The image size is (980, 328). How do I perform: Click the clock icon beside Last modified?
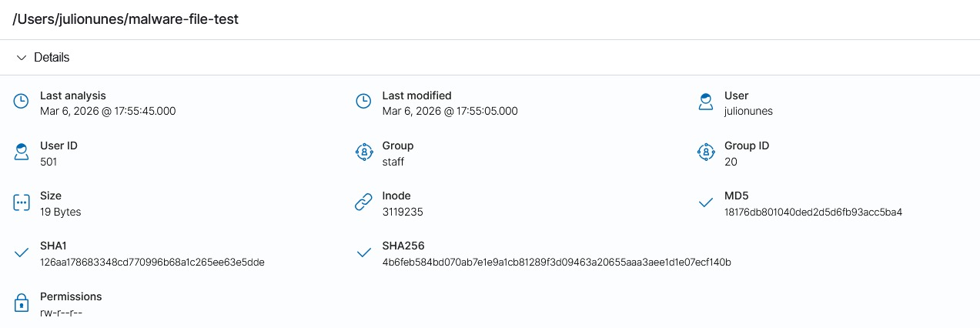(x=363, y=102)
